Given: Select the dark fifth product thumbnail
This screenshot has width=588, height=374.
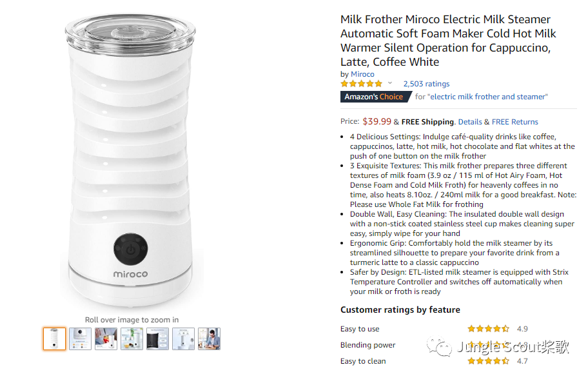Looking at the screenshot, I should coord(157,339).
